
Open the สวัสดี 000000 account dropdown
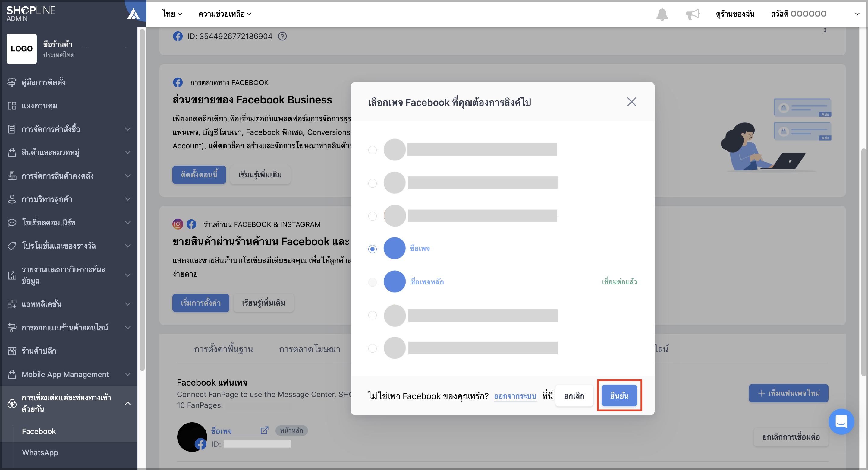[815, 14]
